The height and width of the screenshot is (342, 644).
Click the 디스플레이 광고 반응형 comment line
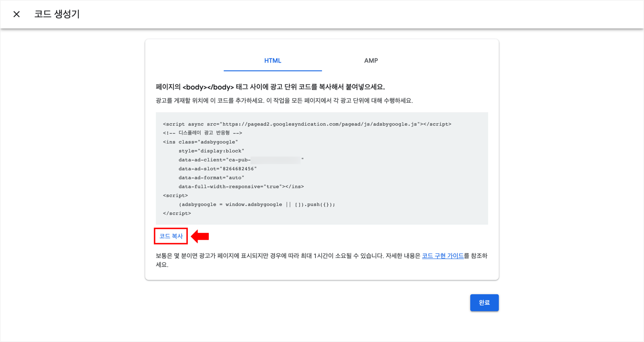tap(202, 133)
